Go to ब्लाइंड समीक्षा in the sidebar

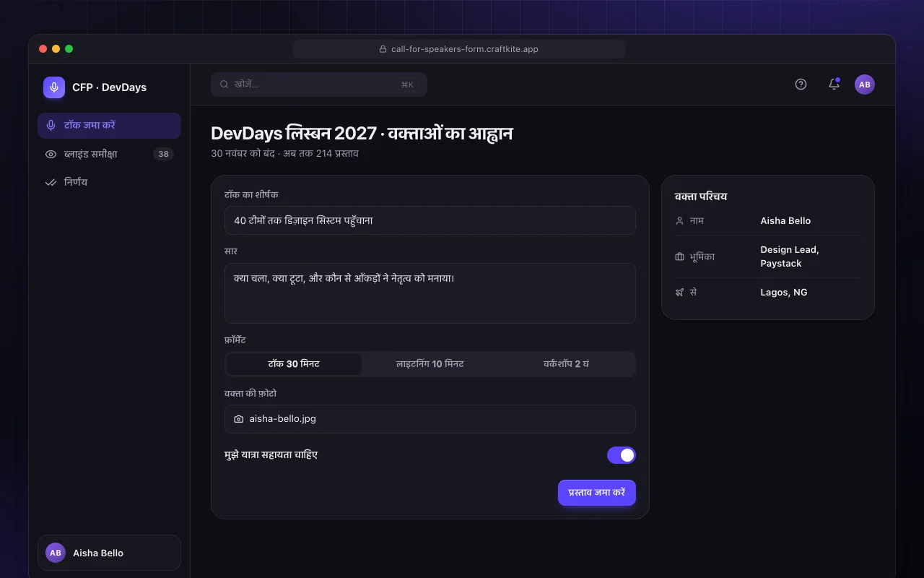click(x=109, y=154)
